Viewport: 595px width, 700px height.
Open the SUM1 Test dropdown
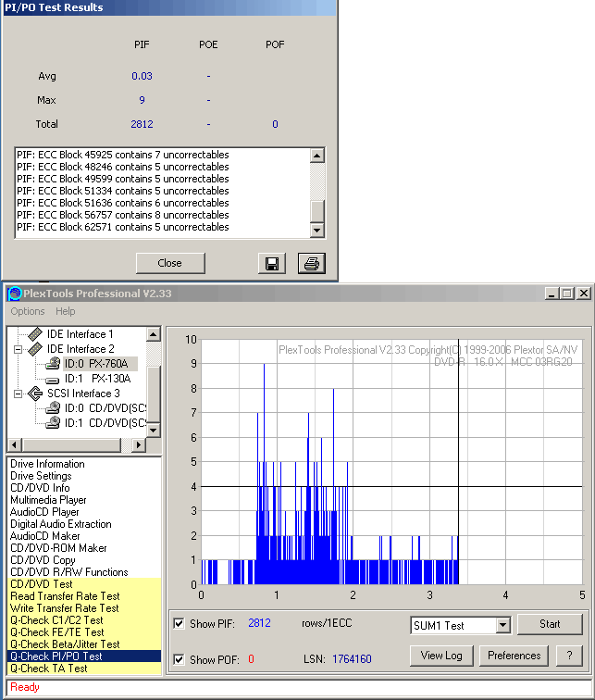pyautogui.click(x=502, y=625)
